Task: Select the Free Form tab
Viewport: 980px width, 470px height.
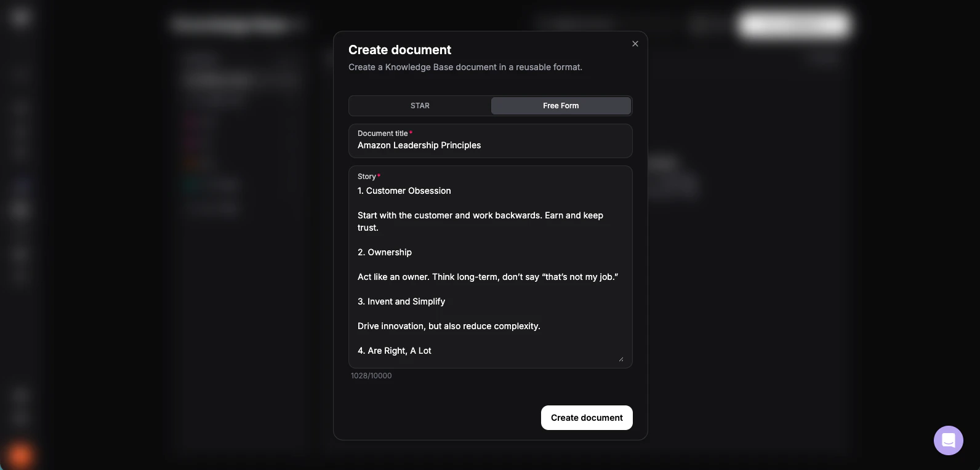Action: (561, 106)
